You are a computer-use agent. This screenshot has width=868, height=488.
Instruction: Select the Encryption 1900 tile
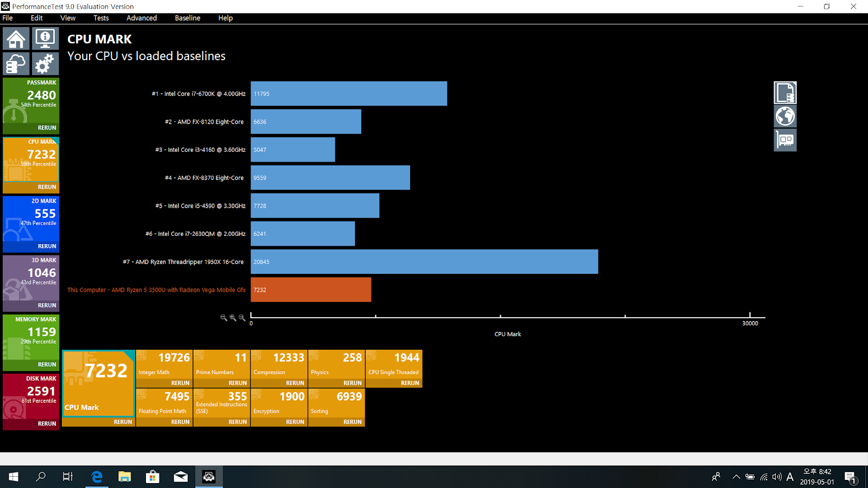point(279,403)
